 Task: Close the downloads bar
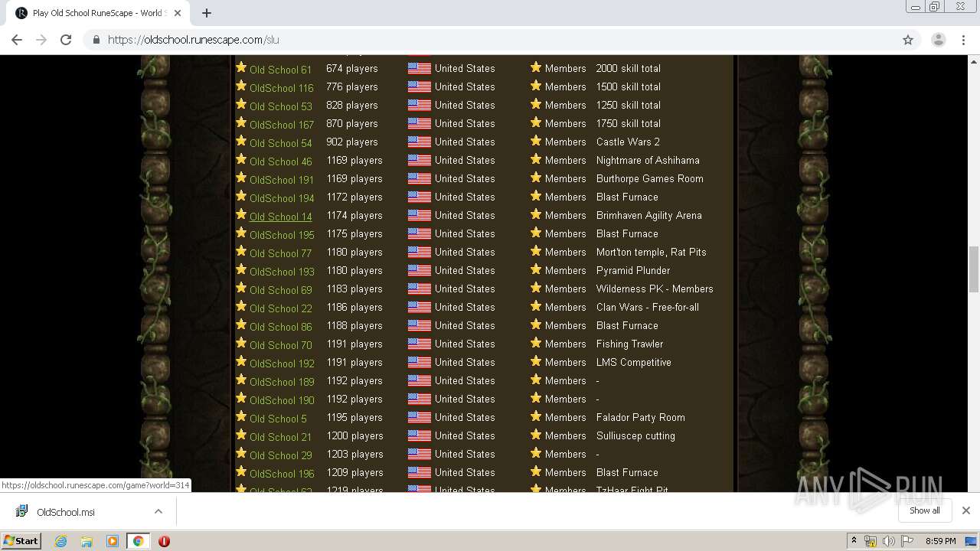966,510
